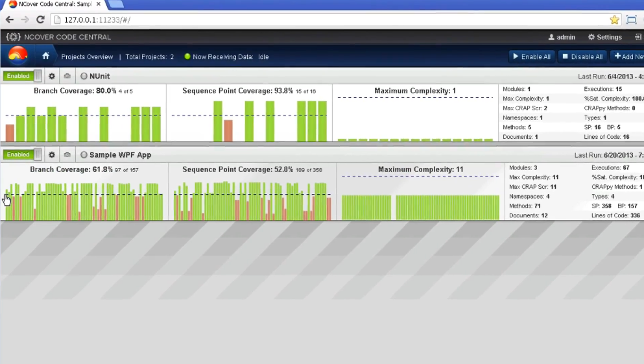The width and height of the screenshot is (644, 364).
Task: Click the Sample WPF App Last Run: 6/20/2013 text
Action: point(609,155)
